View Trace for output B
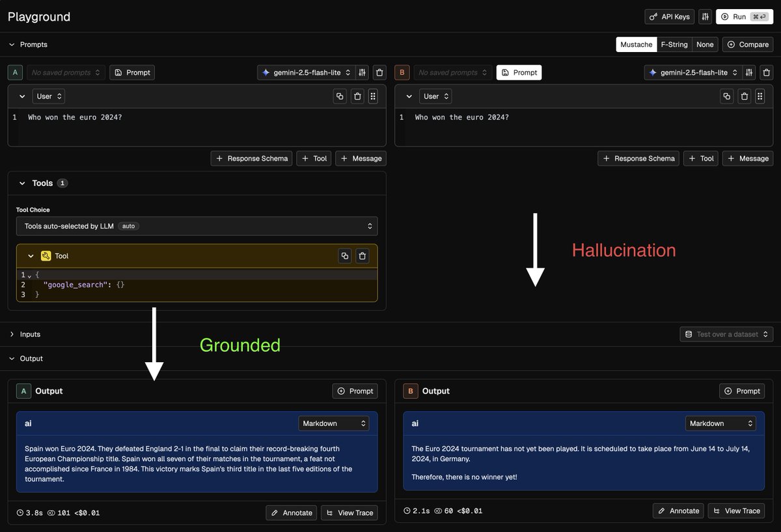This screenshot has height=532, width=781. click(x=736, y=511)
